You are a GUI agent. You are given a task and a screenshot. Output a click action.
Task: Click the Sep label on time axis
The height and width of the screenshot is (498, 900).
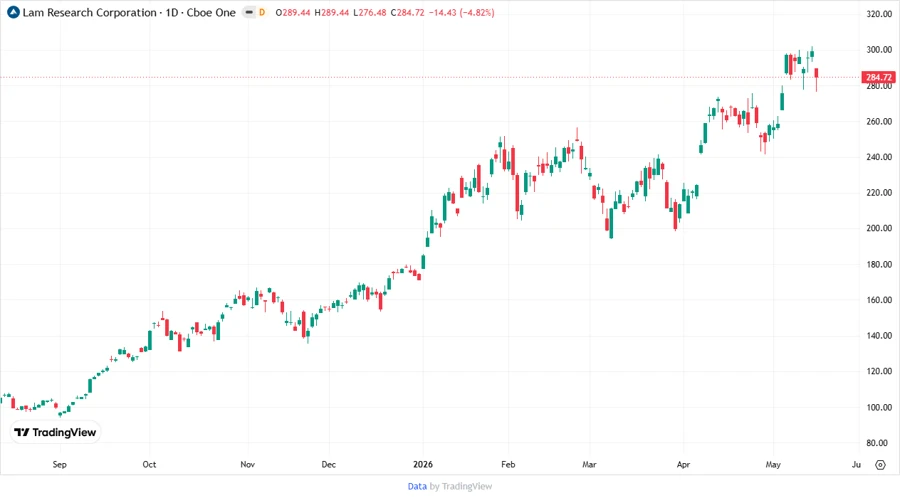(60, 464)
